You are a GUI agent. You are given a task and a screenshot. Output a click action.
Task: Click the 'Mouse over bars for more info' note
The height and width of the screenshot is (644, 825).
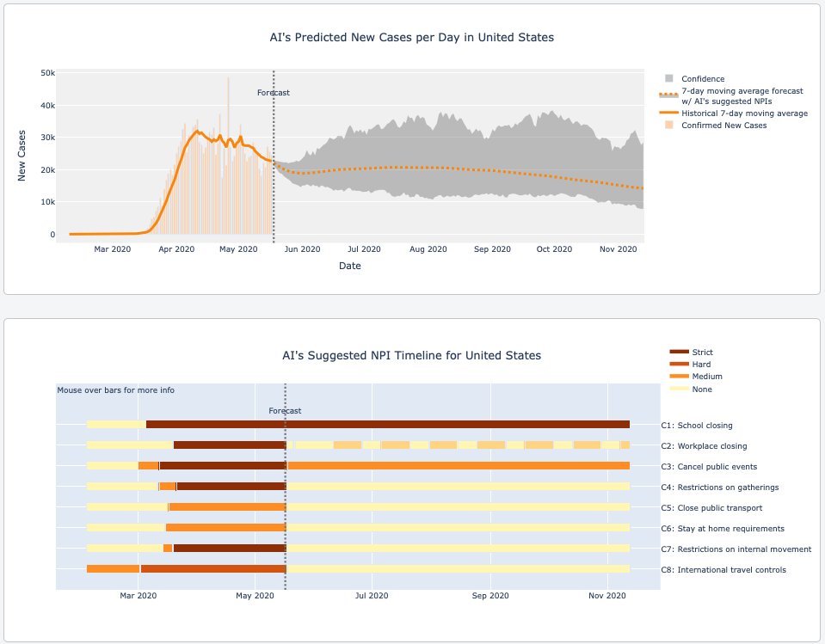(116, 390)
